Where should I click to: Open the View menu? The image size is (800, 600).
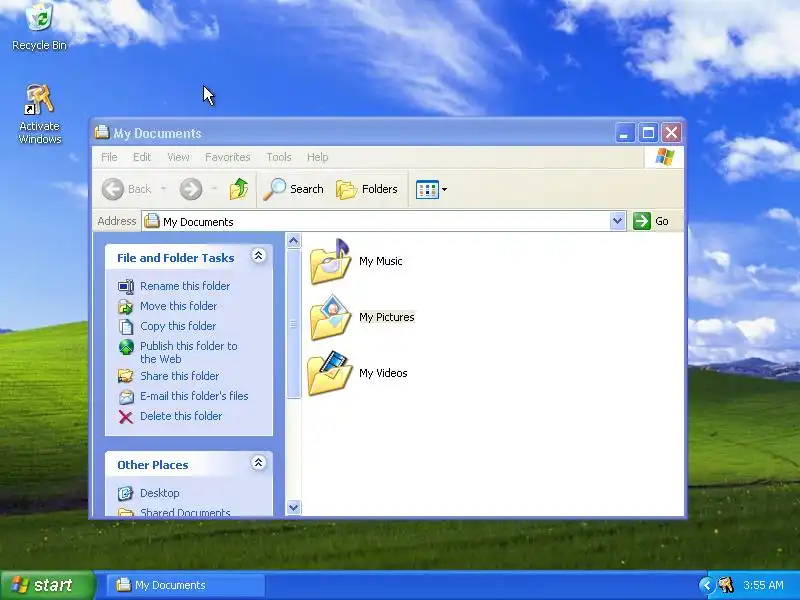[x=179, y=157]
